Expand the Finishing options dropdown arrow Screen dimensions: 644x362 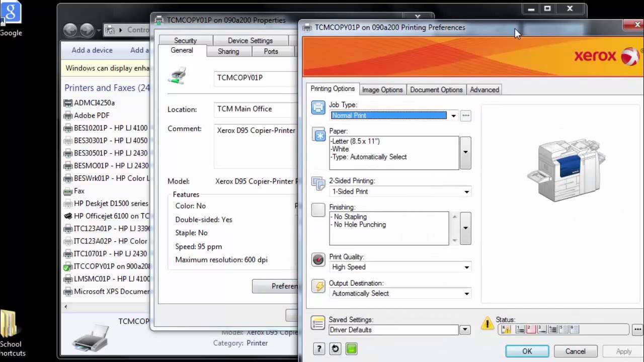pos(465,228)
